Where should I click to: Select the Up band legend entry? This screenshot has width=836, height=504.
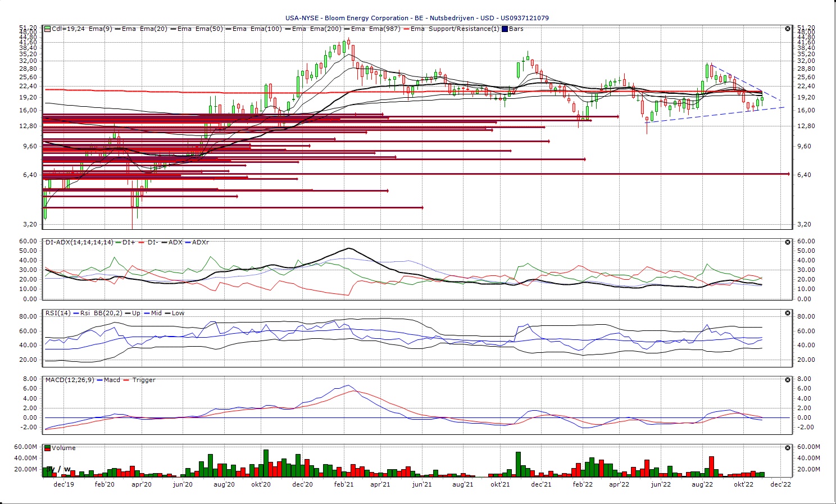point(136,313)
